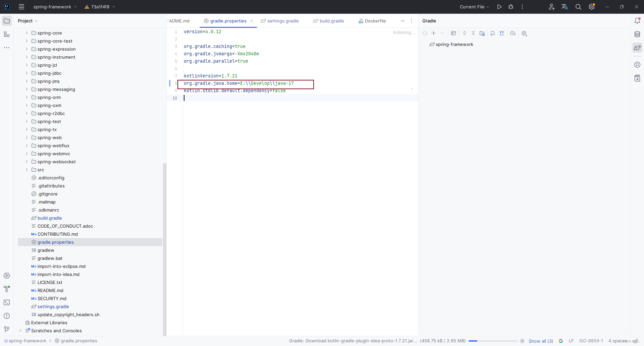Open run toolbar more actions menu
Screen dimensions: 644x346
522,7
